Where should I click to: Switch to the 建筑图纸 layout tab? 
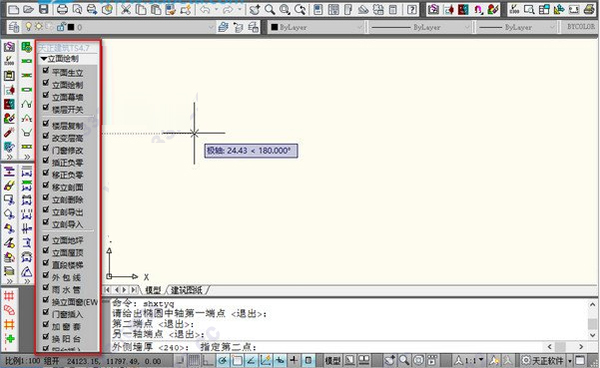pyautogui.click(x=186, y=290)
